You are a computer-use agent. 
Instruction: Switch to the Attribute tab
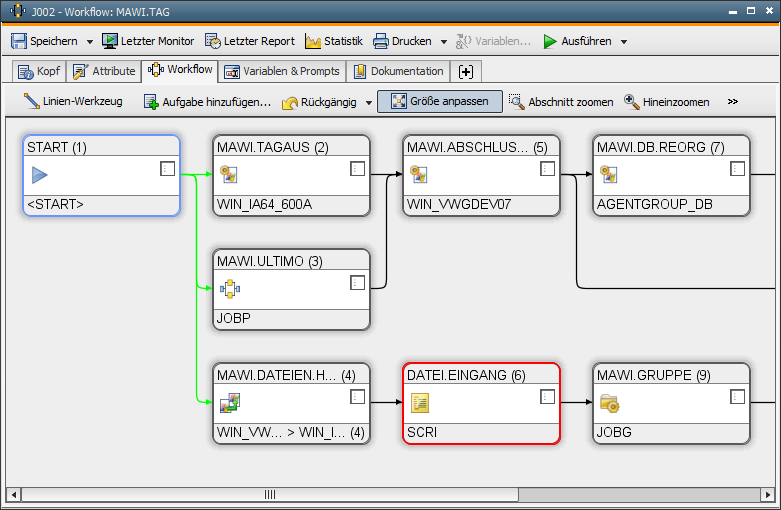coord(104,71)
